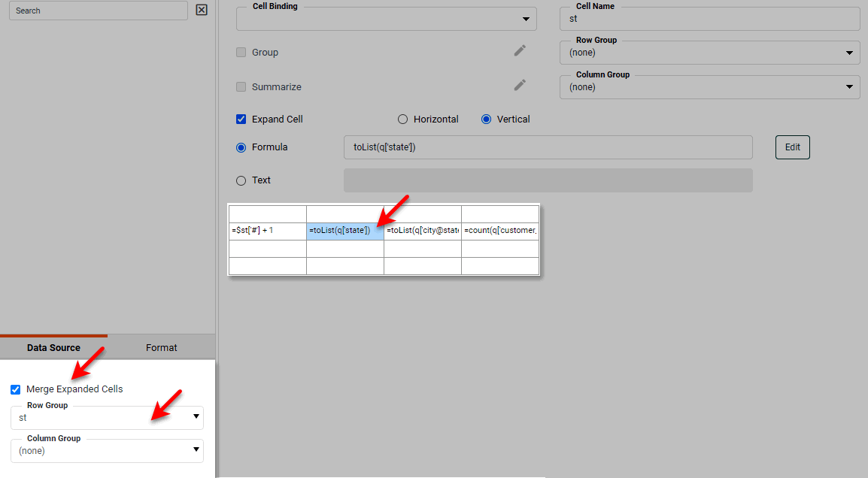Uncheck Merge Expanded Cells
Screen dimensions: 868x478
point(15,389)
